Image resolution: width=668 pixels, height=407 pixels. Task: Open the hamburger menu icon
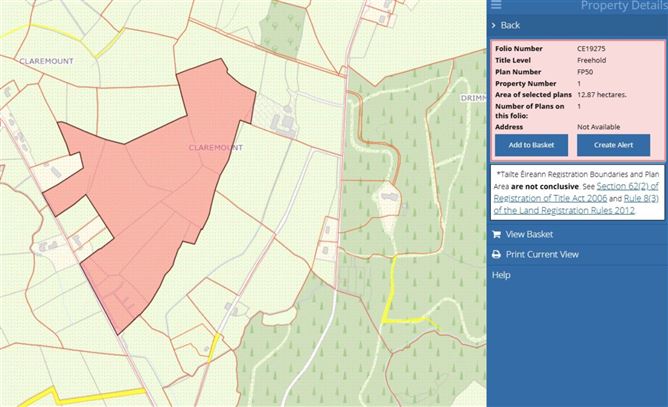pyautogui.click(x=496, y=5)
